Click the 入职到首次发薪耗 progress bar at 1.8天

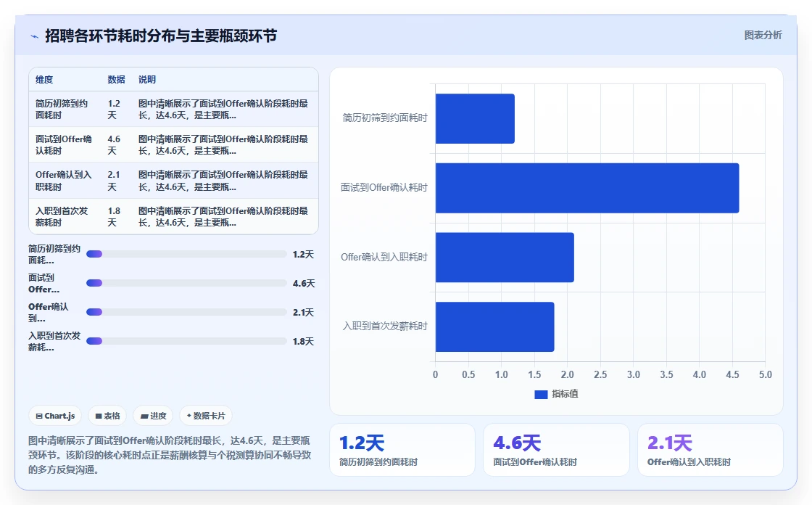[x=186, y=341]
